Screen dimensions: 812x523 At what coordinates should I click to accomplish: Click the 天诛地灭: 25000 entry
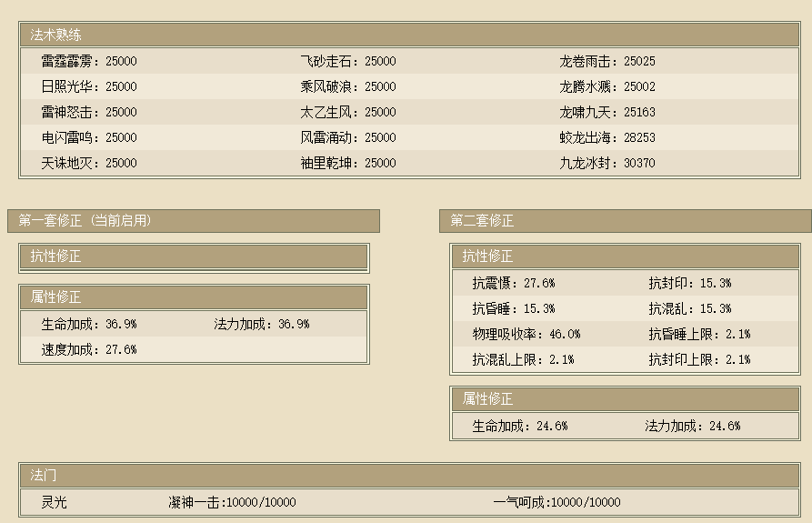(89, 164)
